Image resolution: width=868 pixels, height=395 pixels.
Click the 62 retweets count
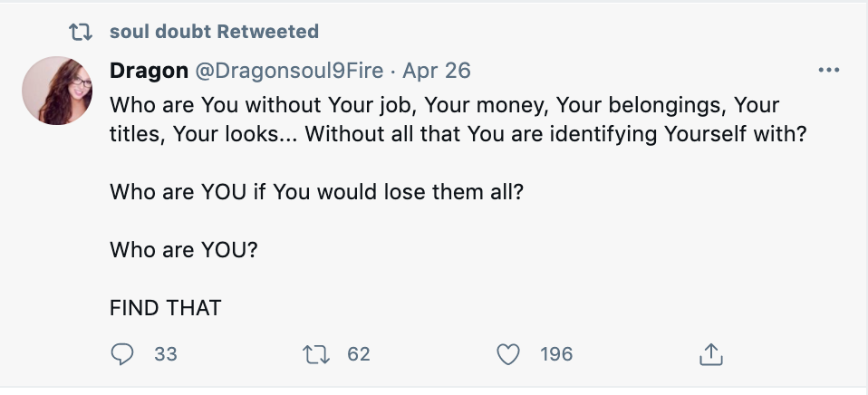359,354
